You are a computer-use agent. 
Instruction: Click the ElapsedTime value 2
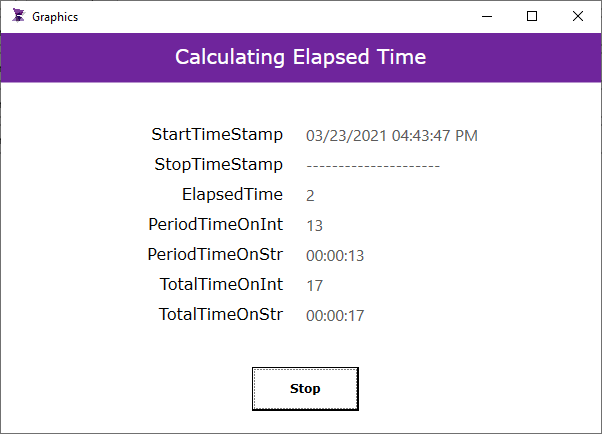tap(310, 196)
